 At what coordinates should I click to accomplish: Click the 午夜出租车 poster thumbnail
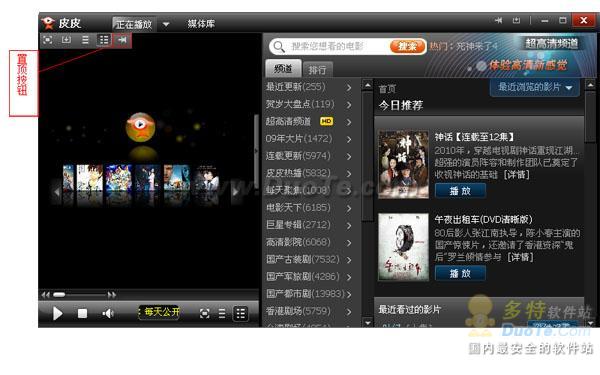pos(403,247)
